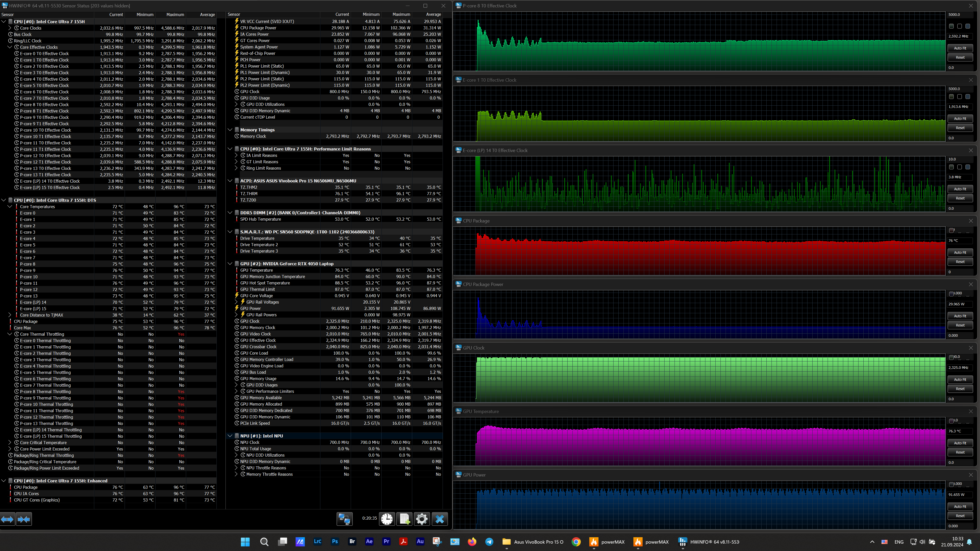Start logging with the log file icon
The image size is (980, 551).
tap(405, 519)
